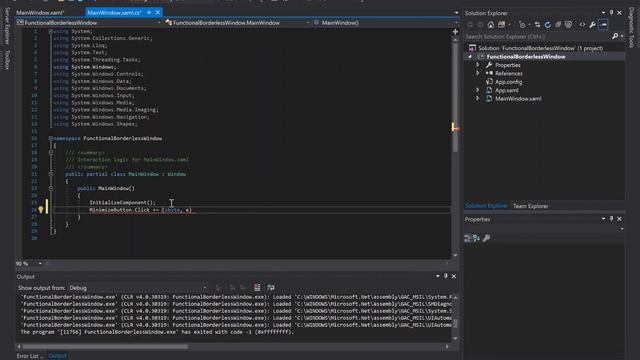Switch to the Error List tab
The image size is (640, 360).
(30, 356)
